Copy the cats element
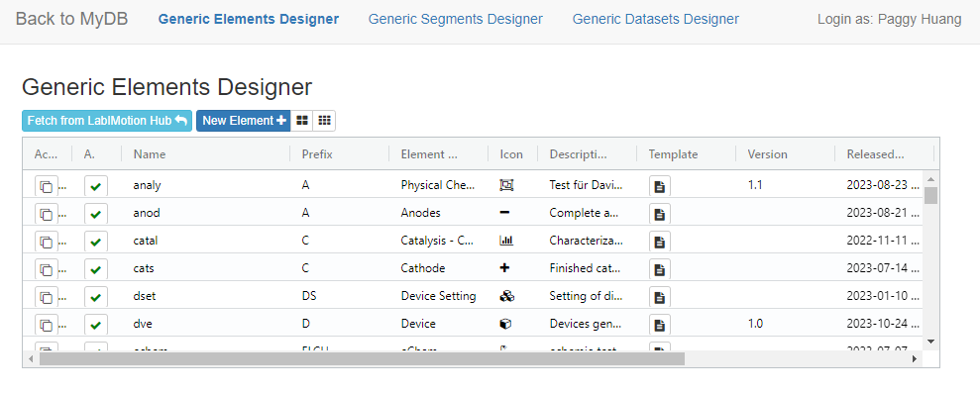Screen dimensions: 980x394 (46, 269)
